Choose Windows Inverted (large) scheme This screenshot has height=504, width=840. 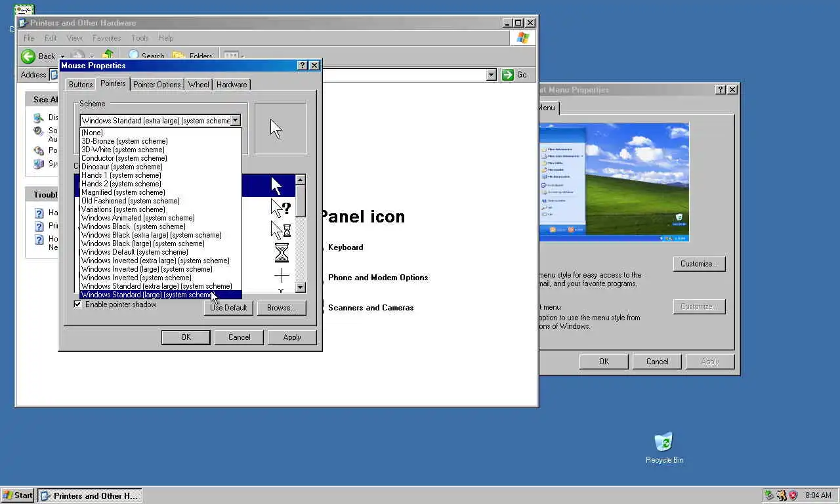click(x=161, y=269)
